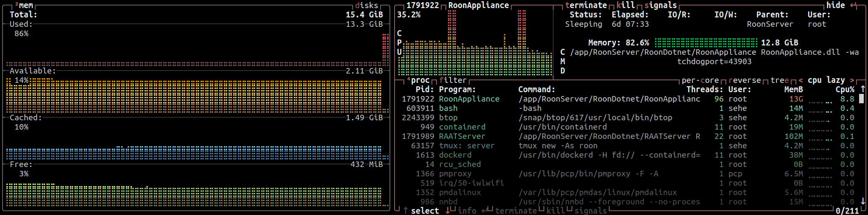This screenshot has height=215, width=868.
Task: Click the 0/211 process counter
Action: pos(847,211)
